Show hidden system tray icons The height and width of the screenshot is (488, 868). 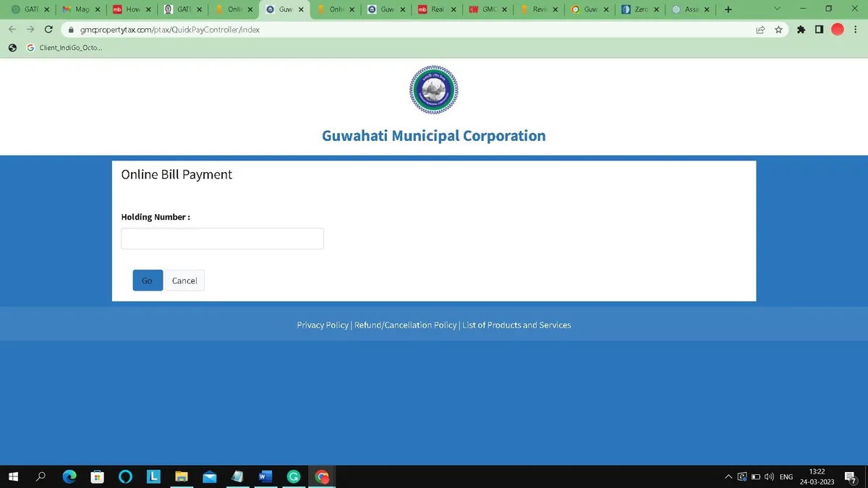click(x=728, y=477)
